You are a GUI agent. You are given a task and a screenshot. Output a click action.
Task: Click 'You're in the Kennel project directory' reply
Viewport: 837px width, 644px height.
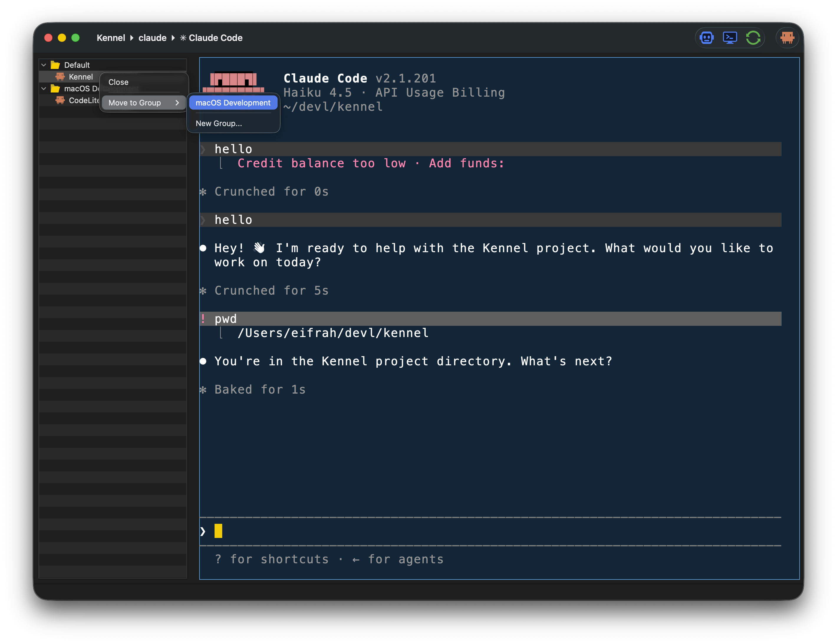pyautogui.click(x=413, y=361)
